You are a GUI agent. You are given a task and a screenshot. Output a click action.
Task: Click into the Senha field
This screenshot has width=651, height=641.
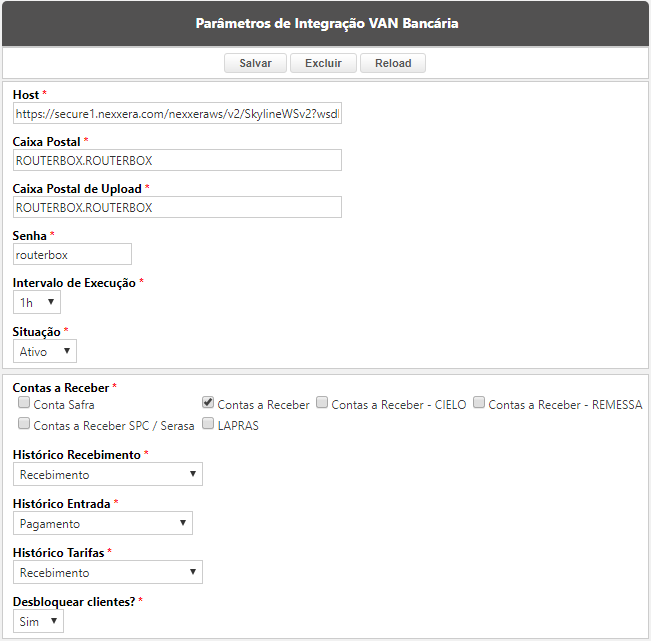[x=72, y=254]
